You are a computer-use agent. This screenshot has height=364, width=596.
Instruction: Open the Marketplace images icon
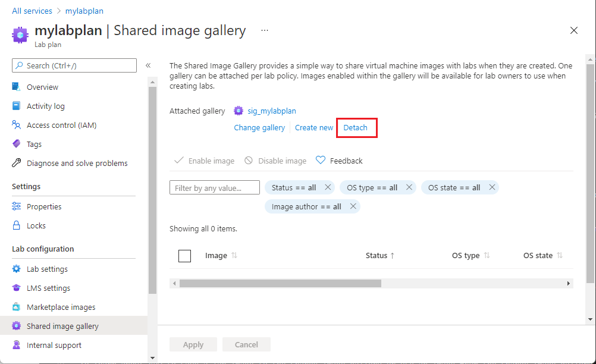[17, 307]
